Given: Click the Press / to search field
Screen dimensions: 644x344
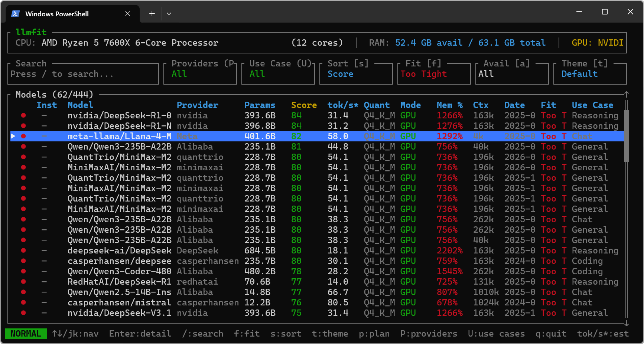Looking at the screenshot, I should pyautogui.click(x=83, y=74).
